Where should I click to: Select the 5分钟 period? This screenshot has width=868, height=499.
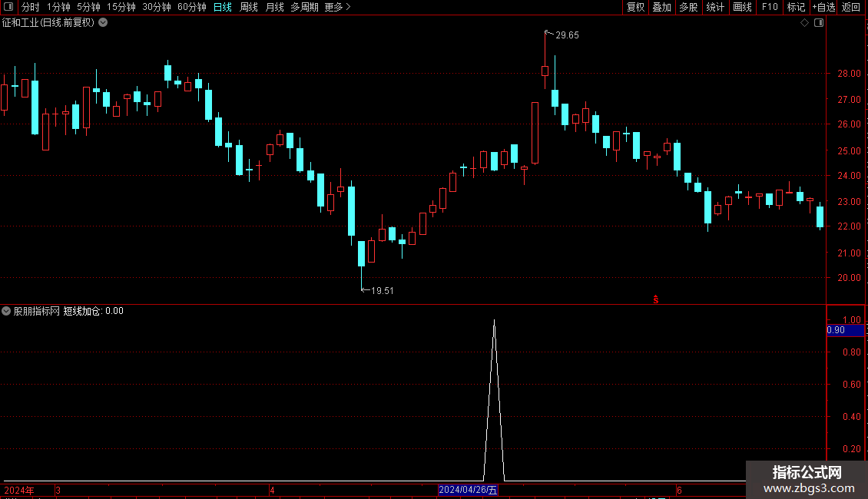pyautogui.click(x=88, y=7)
